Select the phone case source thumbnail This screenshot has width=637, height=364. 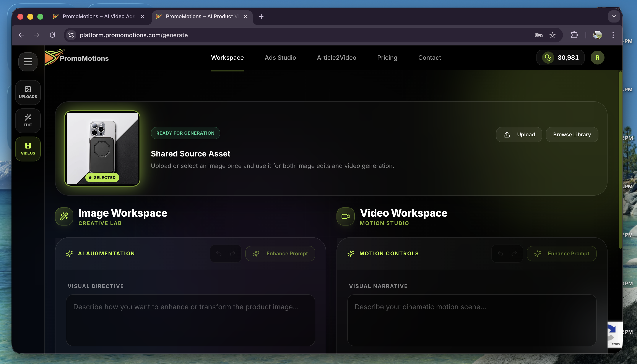pyautogui.click(x=102, y=148)
